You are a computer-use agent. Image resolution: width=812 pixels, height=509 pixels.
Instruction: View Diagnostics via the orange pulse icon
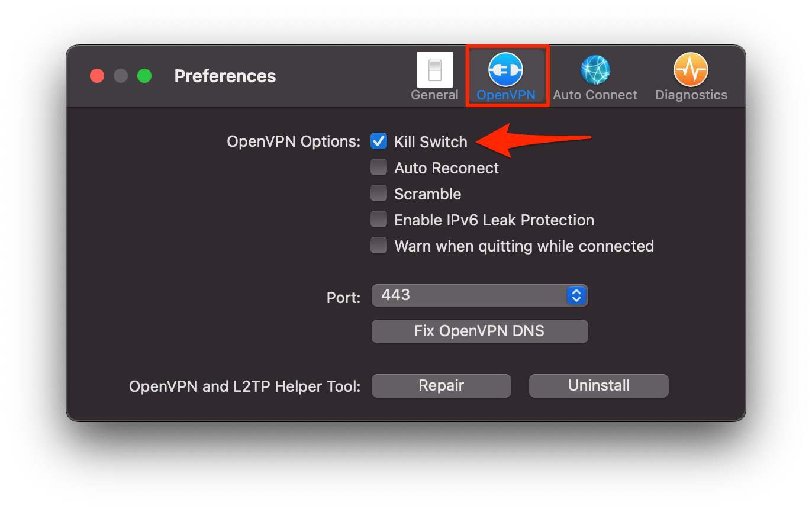point(690,70)
